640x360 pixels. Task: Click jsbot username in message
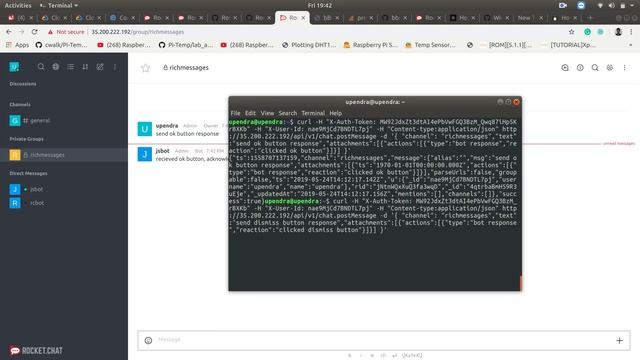(162, 151)
